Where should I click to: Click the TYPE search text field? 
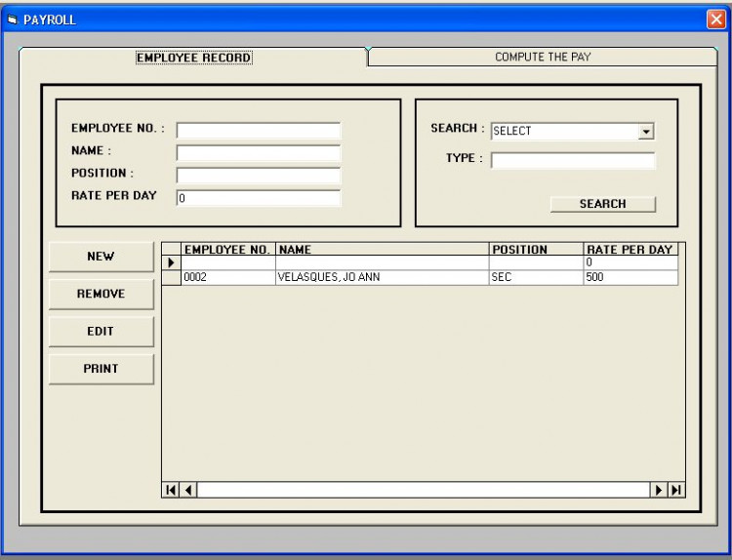(572, 161)
